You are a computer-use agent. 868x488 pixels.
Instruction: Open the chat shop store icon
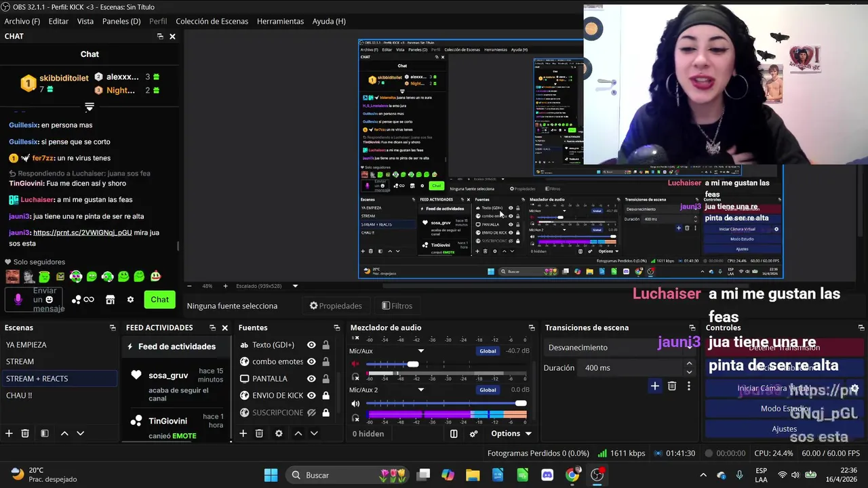point(110,300)
